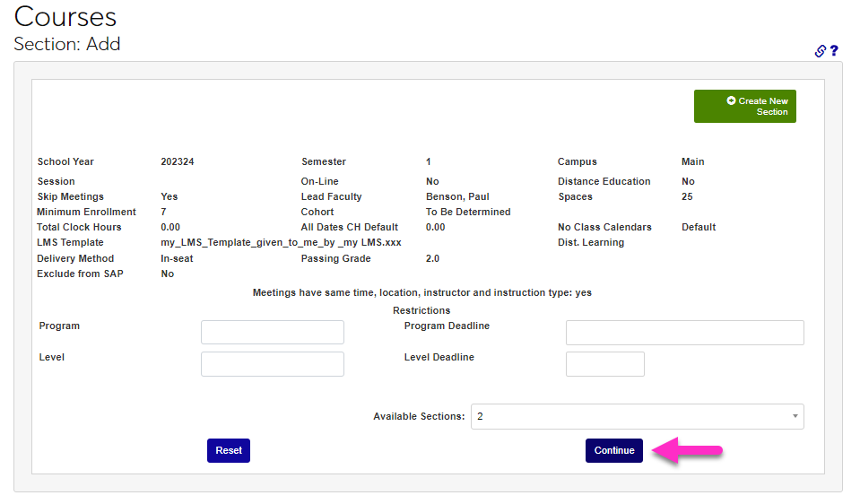Click the Semester label
This screenshot has height=504, width=860.
point(324,161)
